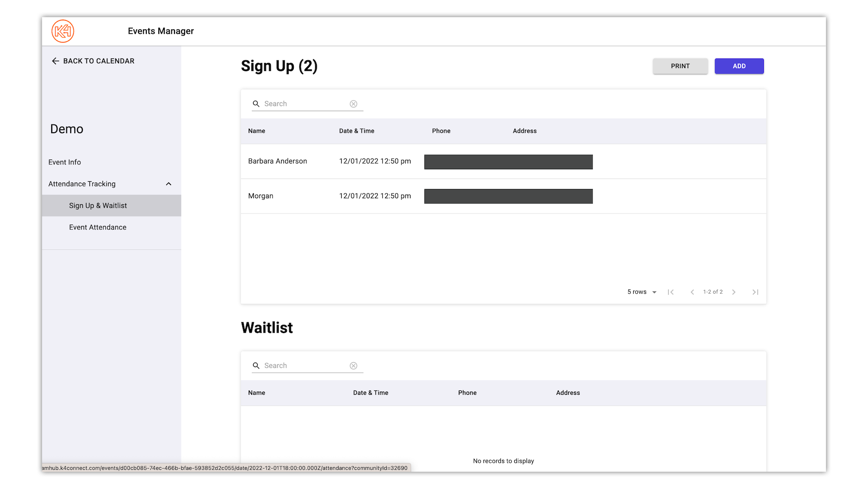Select the Sign Up & Waitlist tab
The height and width of the screenshot is (488, 868).
coord(98,205)
